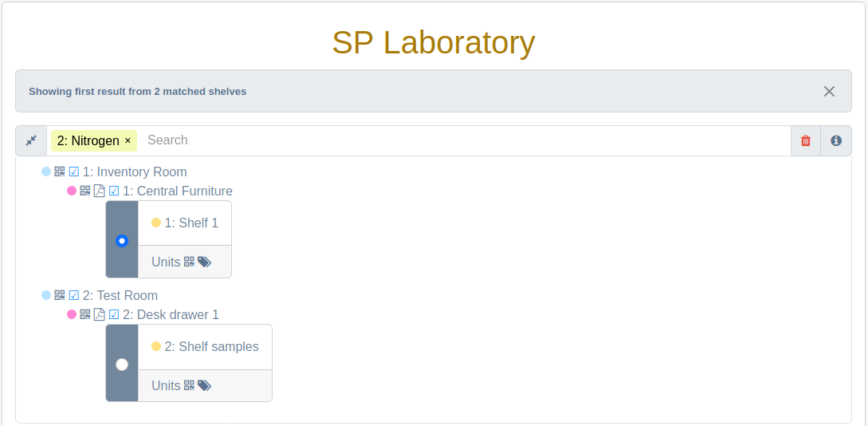The image size is (868, 426).
Task: Toggle the Test Room checkbox
Action: coord(74,295)
